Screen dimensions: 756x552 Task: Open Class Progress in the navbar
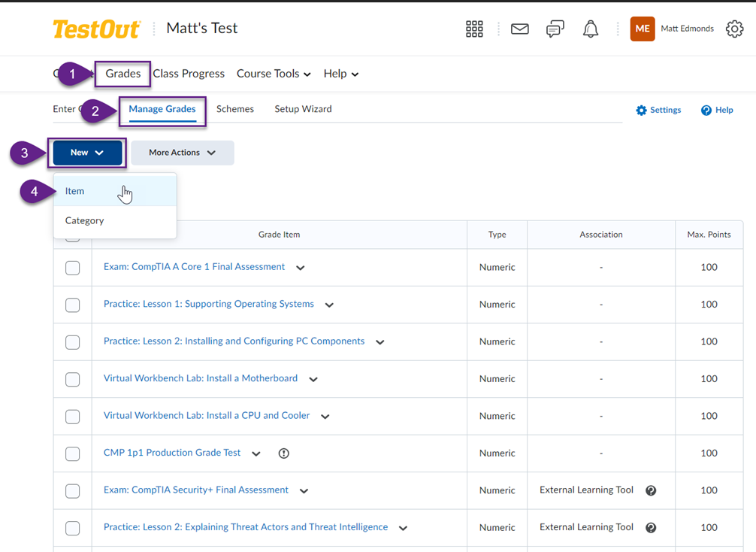tap(189, 74)
